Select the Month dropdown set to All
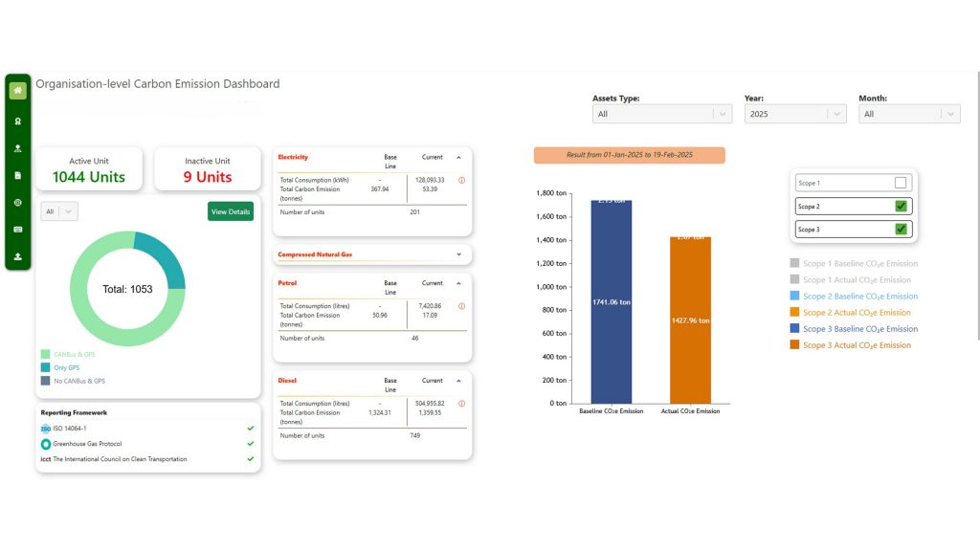This screenshot has height=551, width=980. click(x=909, y=113)
